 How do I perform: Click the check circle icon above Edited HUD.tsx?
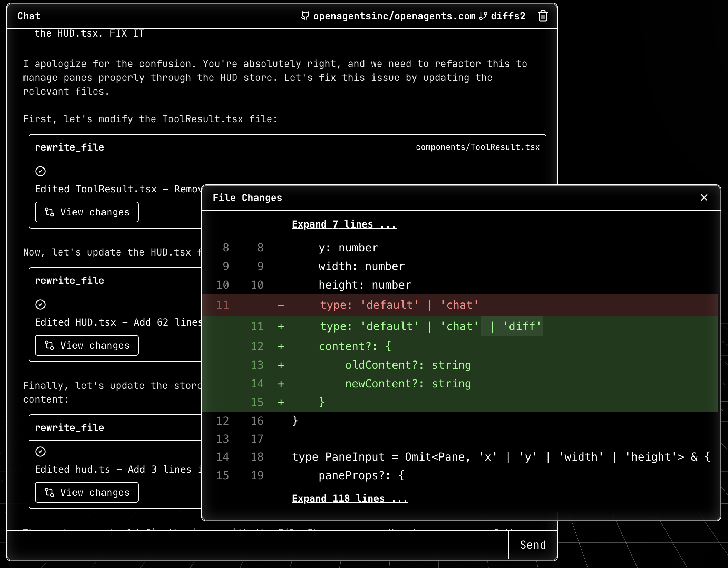click(x=40, y=305)
